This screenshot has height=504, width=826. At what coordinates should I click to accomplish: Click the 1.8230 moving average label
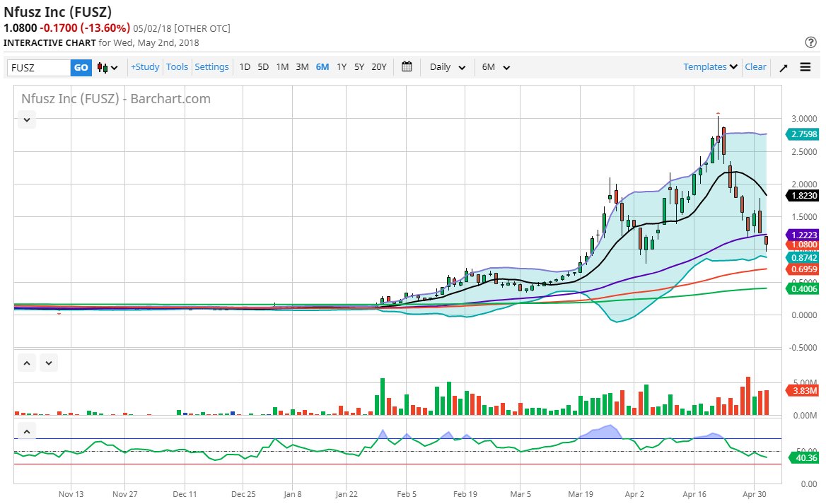tap(803, 195)
